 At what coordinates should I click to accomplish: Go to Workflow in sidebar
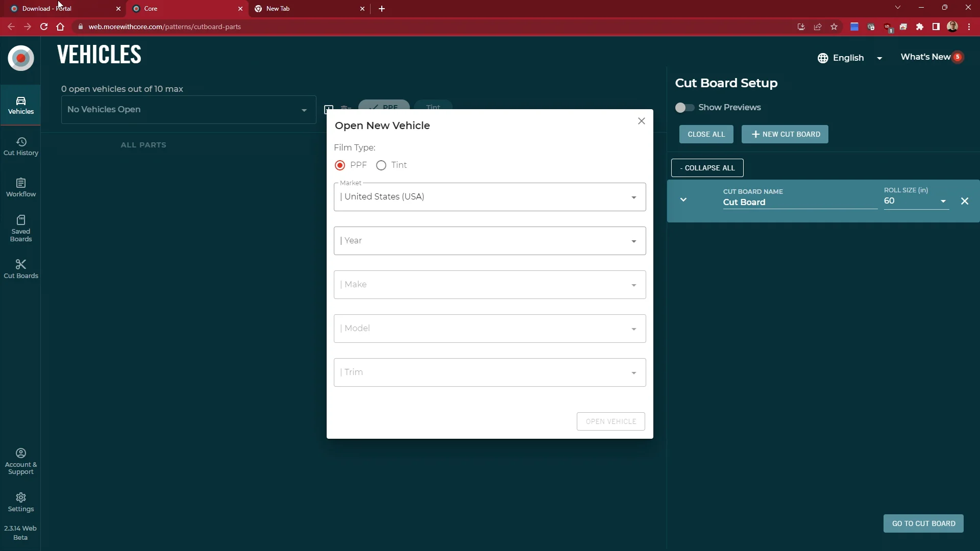(x=21, y=188)
